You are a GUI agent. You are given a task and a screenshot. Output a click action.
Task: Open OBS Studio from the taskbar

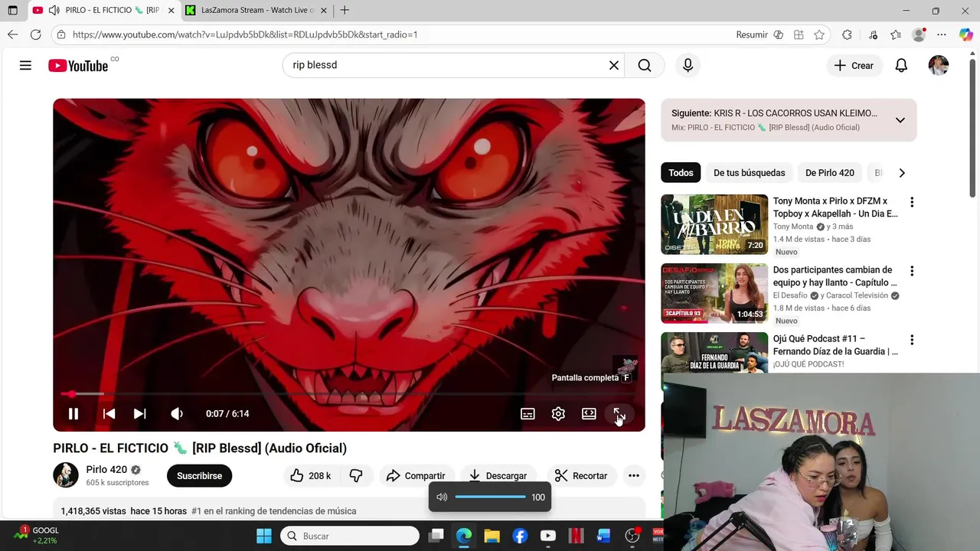[632, 536]
